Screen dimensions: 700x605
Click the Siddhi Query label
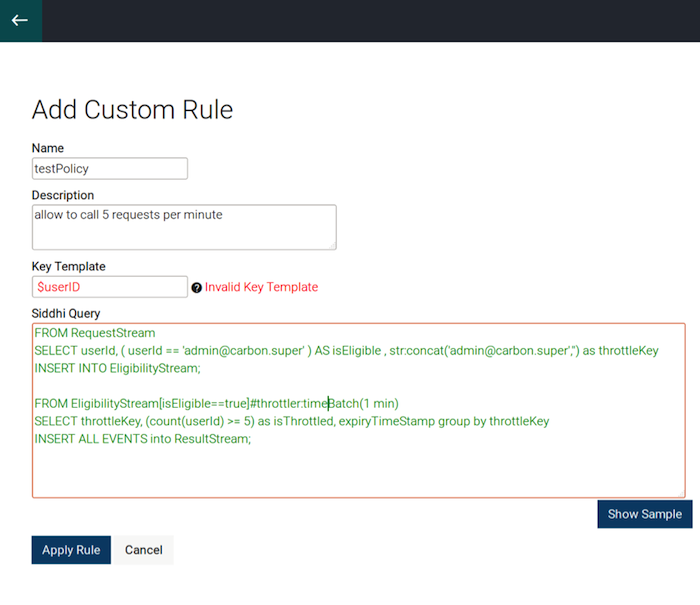(x=66, y=313)
